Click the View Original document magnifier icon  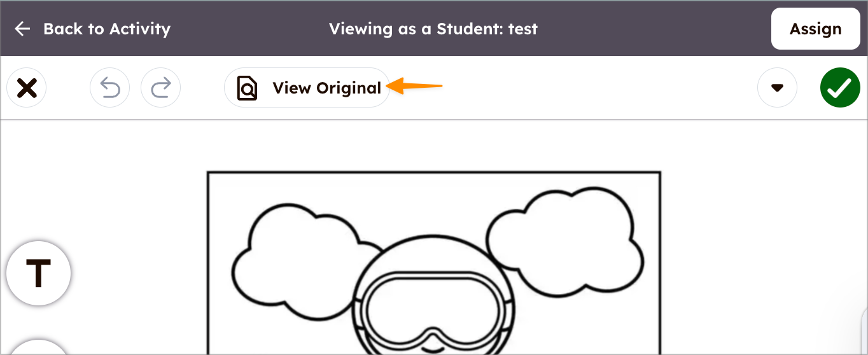pos(247,88)
